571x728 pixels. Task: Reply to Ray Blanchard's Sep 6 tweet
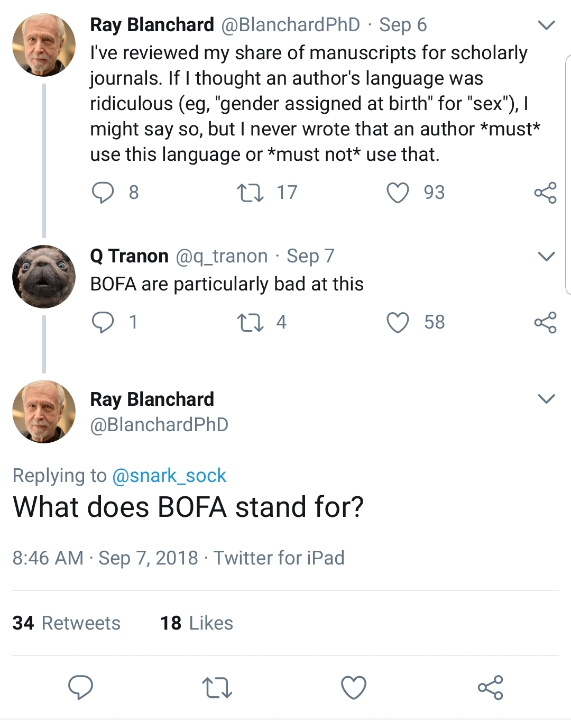tap(103, 193)
